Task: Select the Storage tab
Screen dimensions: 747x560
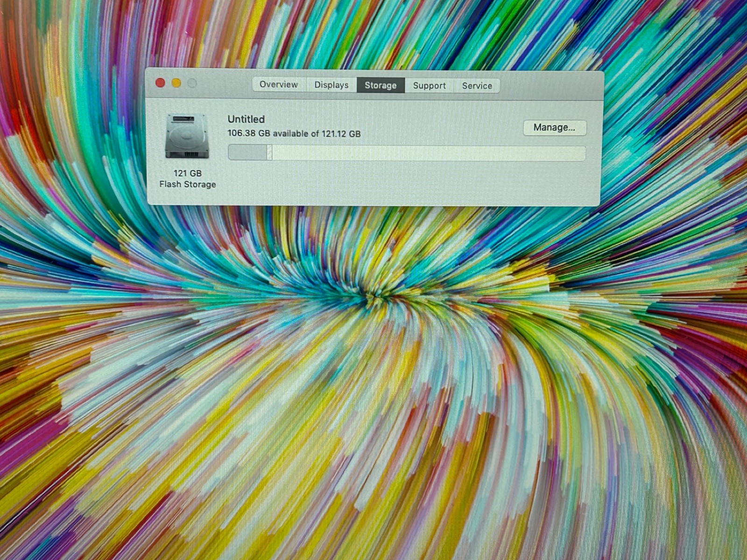Action: (x=381, y=85)
